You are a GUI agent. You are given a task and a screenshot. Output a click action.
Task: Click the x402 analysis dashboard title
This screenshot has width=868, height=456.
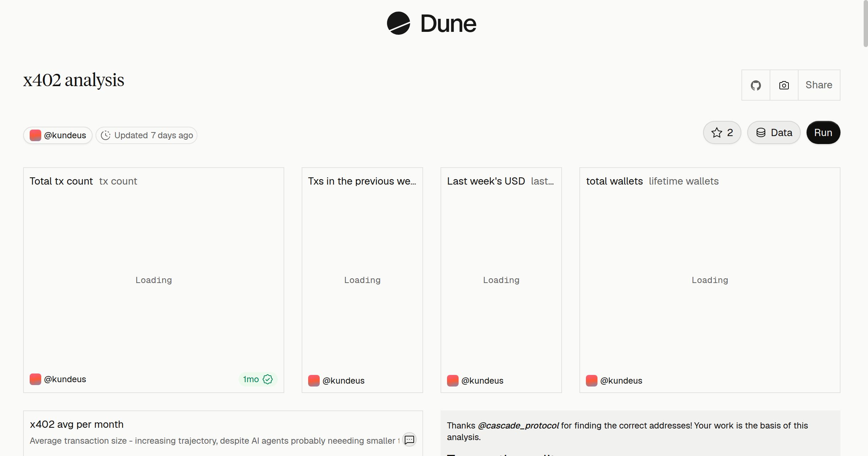point(74,80)
